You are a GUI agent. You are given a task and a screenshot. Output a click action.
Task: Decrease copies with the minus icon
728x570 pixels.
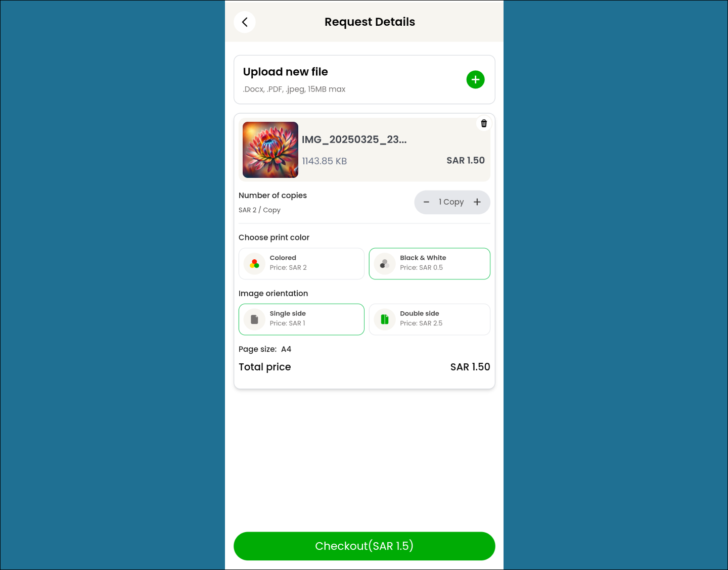click(426, 202)
